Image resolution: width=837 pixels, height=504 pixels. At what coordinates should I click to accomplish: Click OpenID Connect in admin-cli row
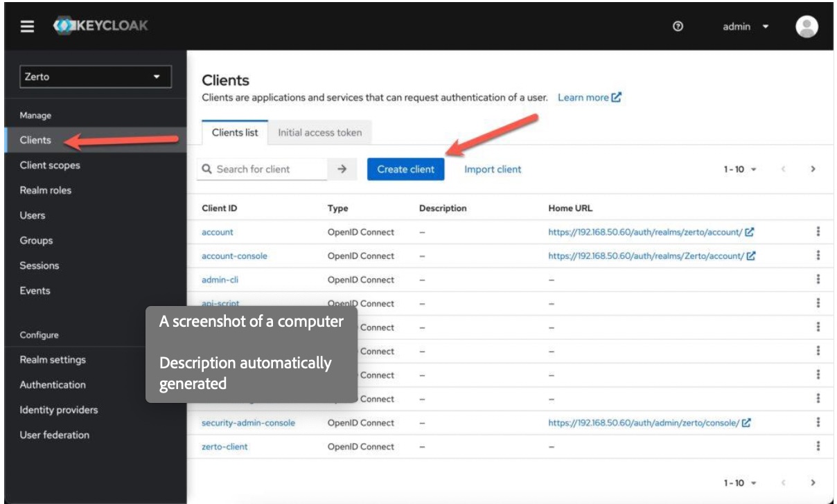(361, 280)
